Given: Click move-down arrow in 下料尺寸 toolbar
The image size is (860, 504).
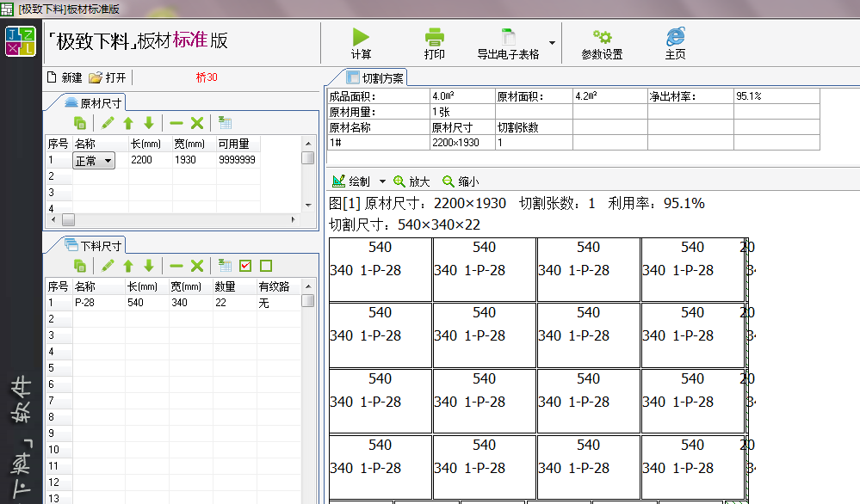Looking at the screenshot, I should (x=149, y=267).
